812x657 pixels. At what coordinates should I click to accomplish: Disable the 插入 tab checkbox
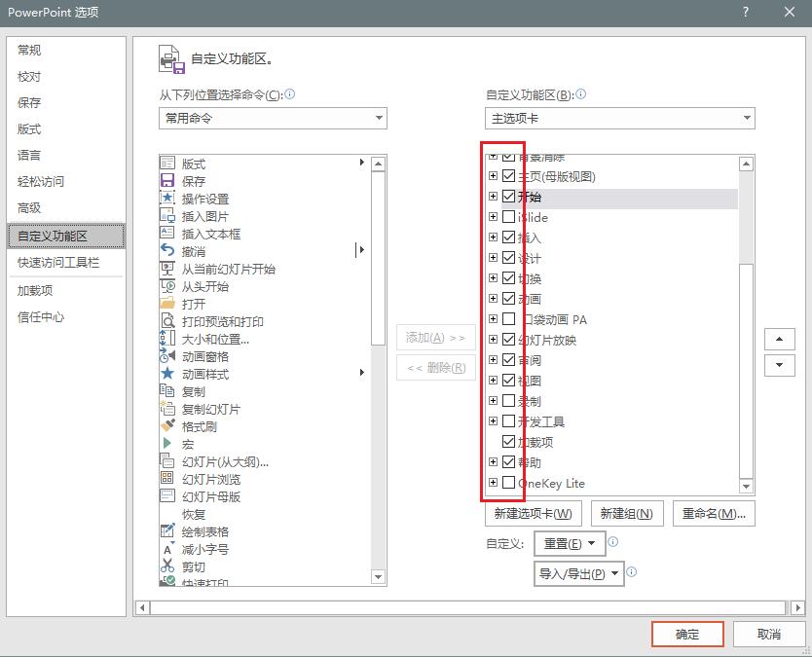[507, 237]
